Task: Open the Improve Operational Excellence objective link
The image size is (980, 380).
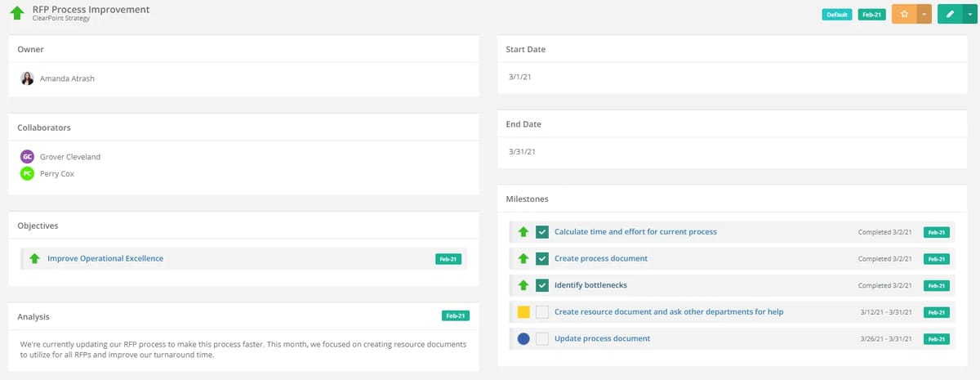Action: 105,258
